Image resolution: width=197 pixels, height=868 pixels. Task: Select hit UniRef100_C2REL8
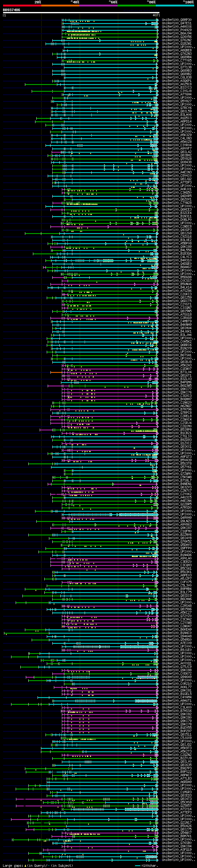point(177,416)
